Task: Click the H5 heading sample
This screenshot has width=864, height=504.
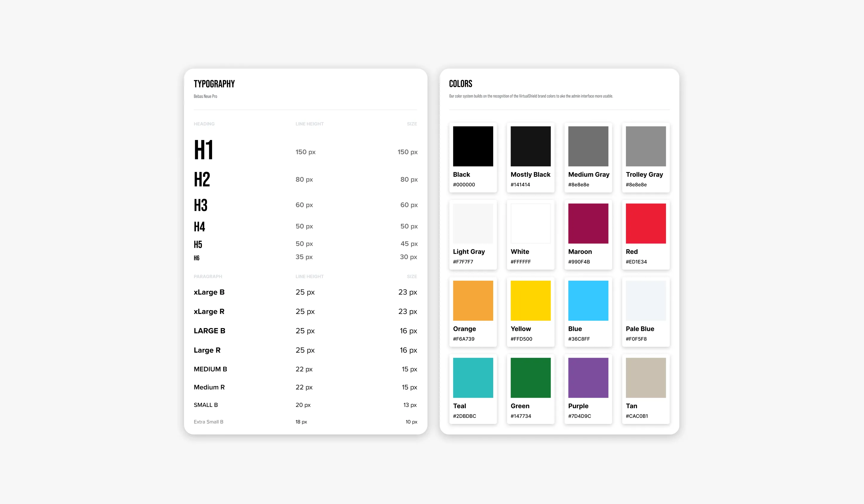Action: pyautogui.click(x=198, y=244)
